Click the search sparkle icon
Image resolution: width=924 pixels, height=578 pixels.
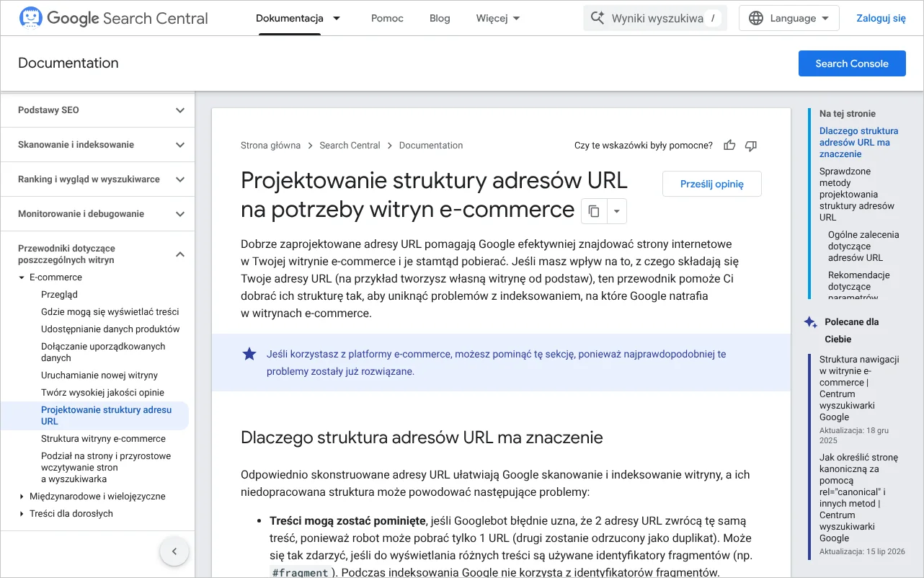click(x=597, y=18)
